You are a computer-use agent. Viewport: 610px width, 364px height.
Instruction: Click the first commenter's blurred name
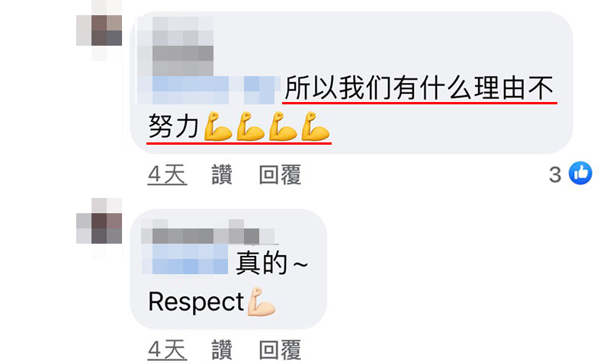[175, 46]
